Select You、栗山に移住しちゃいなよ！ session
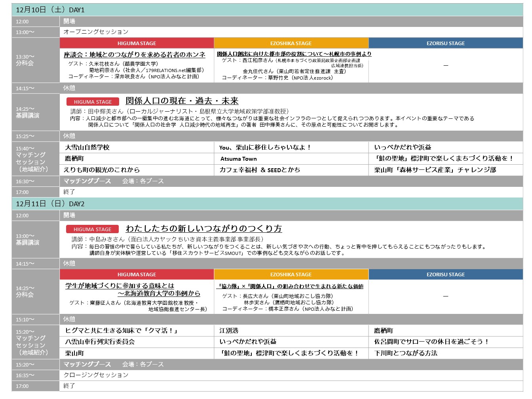The width and height of the screenshot is (532, 399). (265, 147)
